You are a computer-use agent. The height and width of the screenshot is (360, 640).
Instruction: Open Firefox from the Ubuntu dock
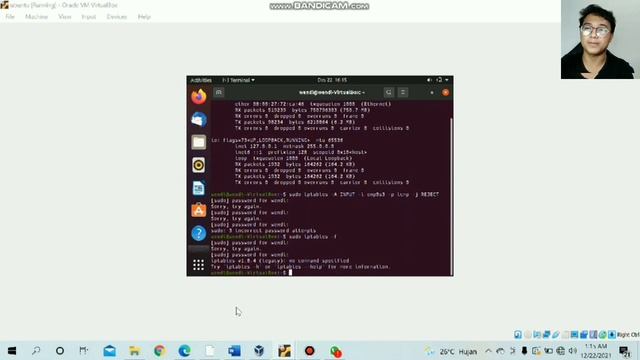click(199, 97)
